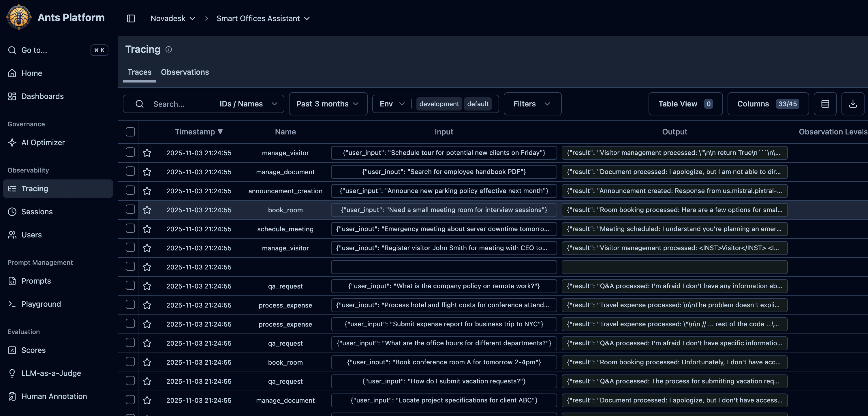Open the Playground
Viewport: 868px width, 416px height.
tap(41, 304)
